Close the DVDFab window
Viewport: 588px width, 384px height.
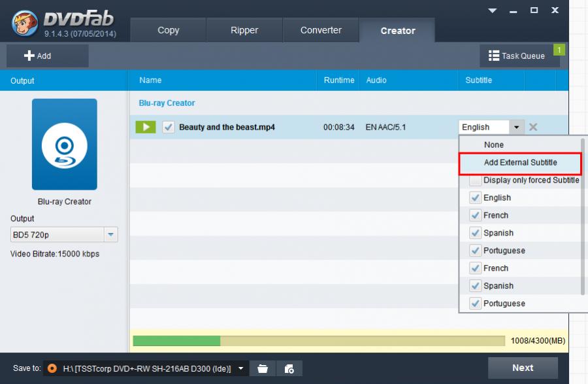click(555, 10)
